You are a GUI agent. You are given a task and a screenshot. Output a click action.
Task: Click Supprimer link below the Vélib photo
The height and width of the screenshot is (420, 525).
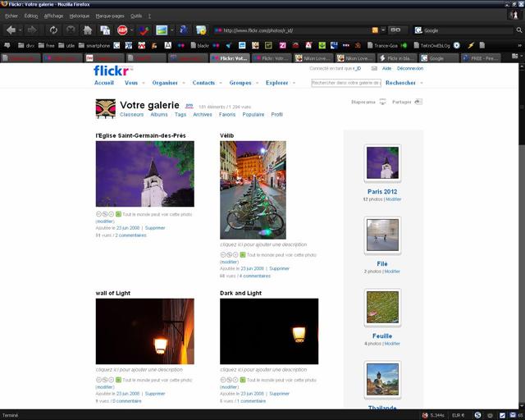point(279,268)
